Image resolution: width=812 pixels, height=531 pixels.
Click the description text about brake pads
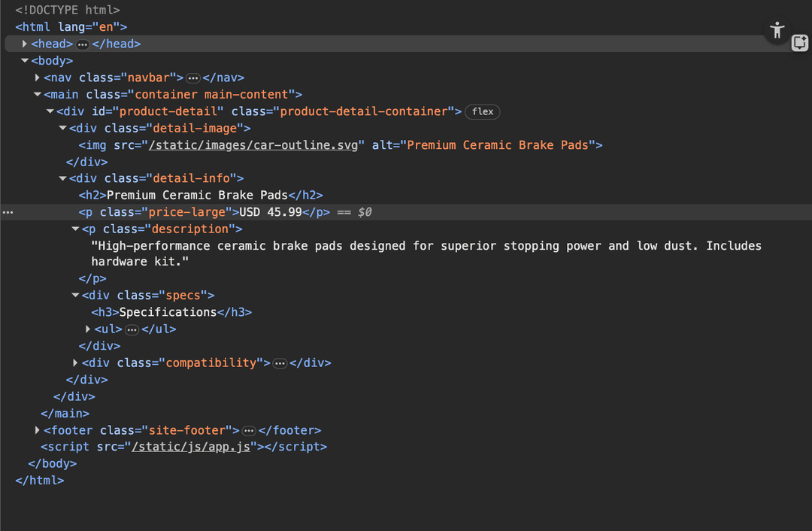(426, 253)
